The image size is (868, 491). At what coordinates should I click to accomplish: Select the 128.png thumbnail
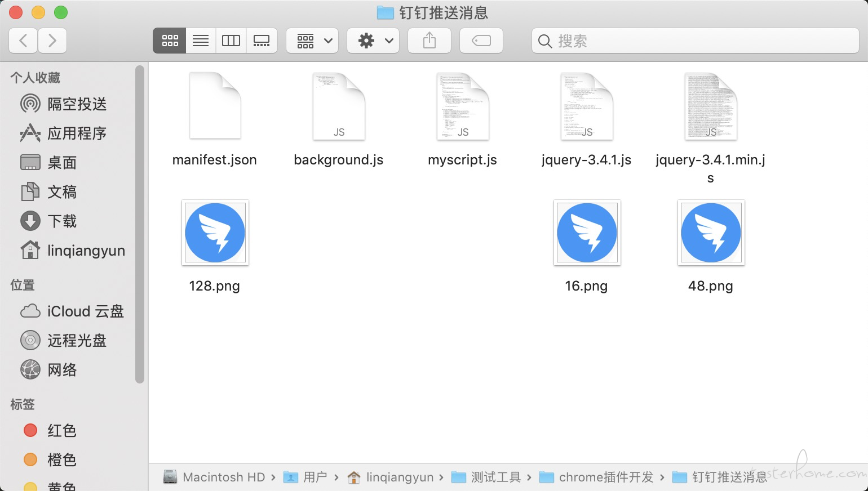215,233
